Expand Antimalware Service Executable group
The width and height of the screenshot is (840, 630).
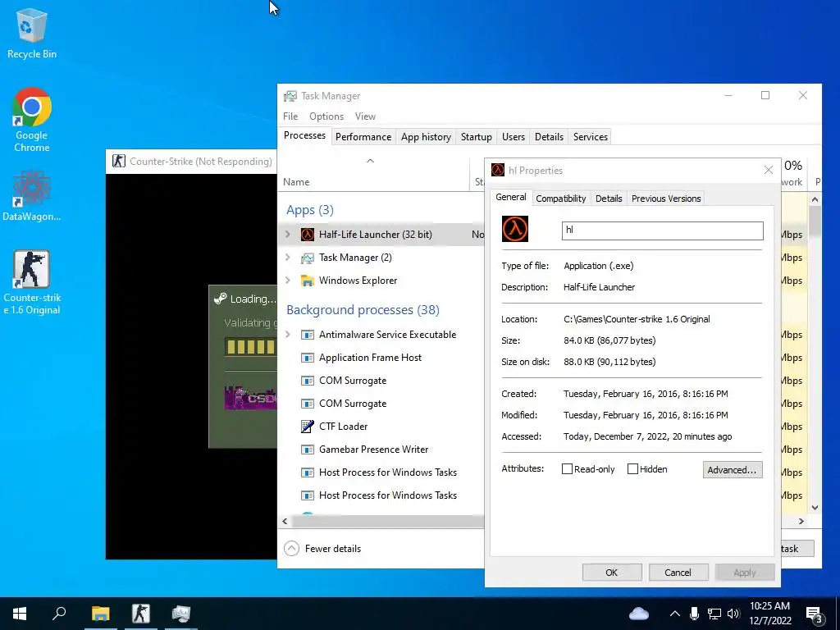tap(288, 335)
